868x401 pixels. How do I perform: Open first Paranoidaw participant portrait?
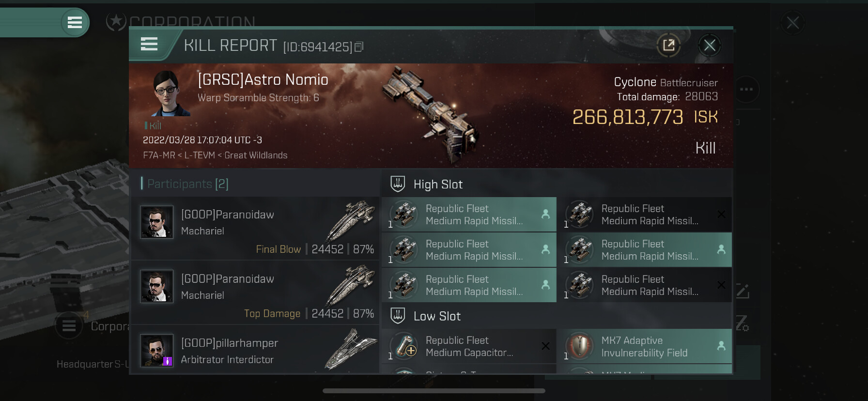click(156, 222)
